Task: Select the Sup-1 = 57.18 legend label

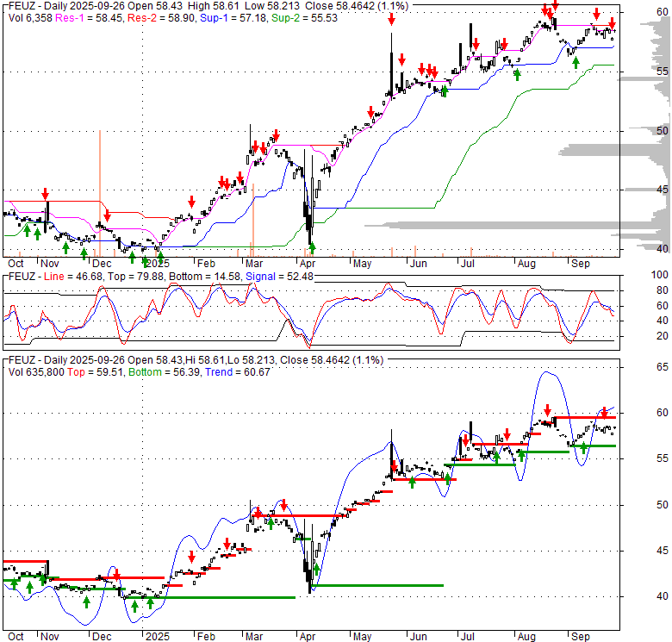Action: pos(234,18)
